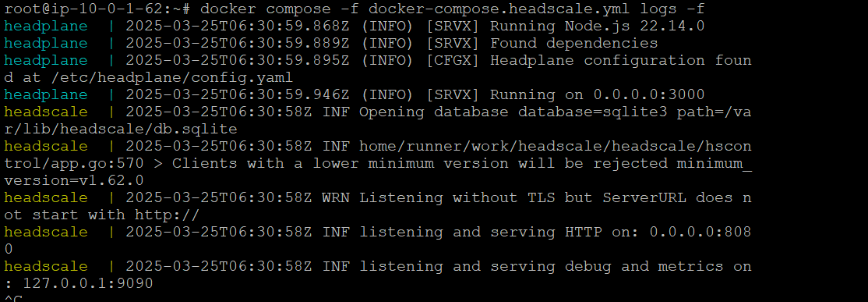Viewport: 868px width, 302px height.
Task: Click the WRN warning level tag
Action: click(x=336, y=198)
